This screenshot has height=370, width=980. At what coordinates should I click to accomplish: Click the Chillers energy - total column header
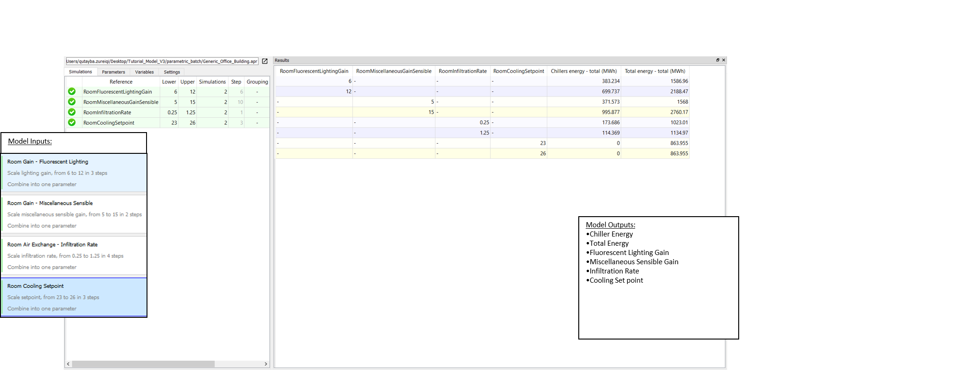pos(583,71)
